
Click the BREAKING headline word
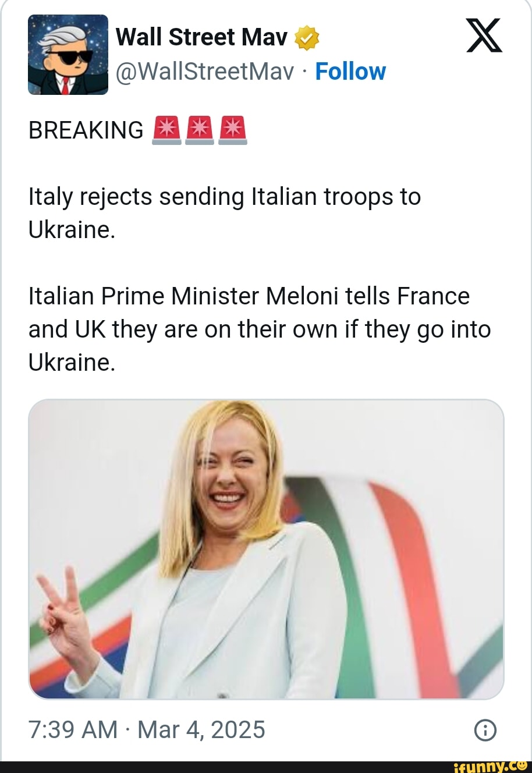coord(86,130)
